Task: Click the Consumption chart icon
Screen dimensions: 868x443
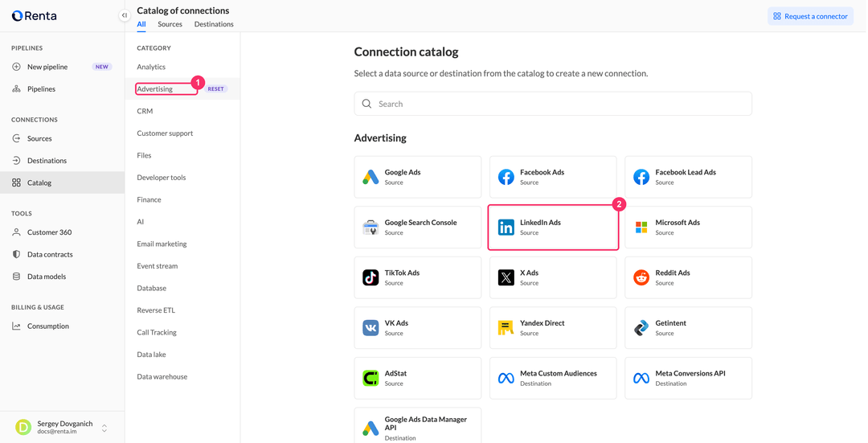Action: click(17, 326)
